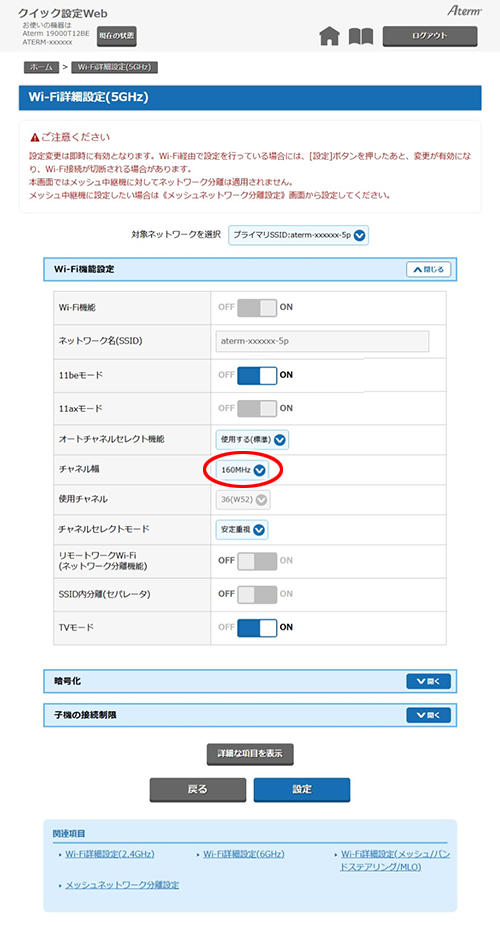
Task: Open Wi-Fi詳細設定(メッシュ/バンドステアリング/MLO) link
Action: [395, 860]
